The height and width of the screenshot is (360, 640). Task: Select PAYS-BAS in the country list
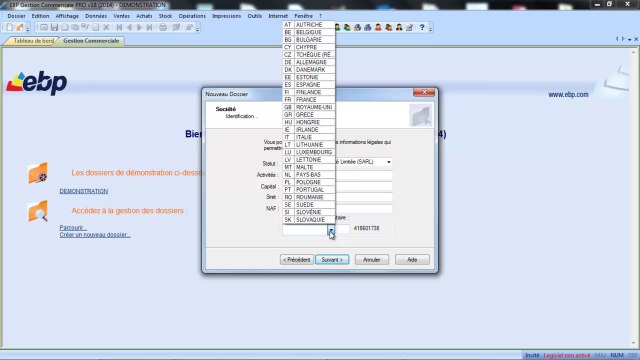coord(309,174)
